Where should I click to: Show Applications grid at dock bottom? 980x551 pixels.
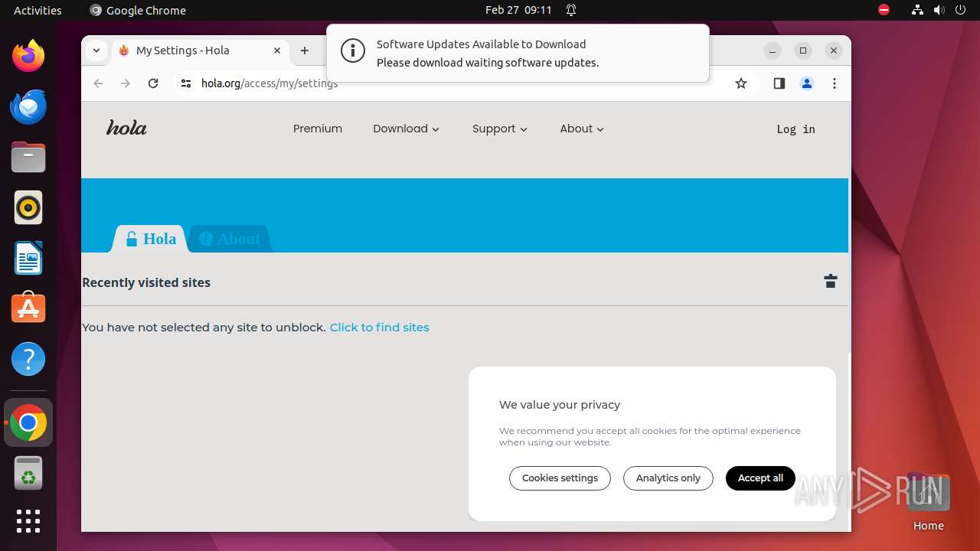(28, 521)
